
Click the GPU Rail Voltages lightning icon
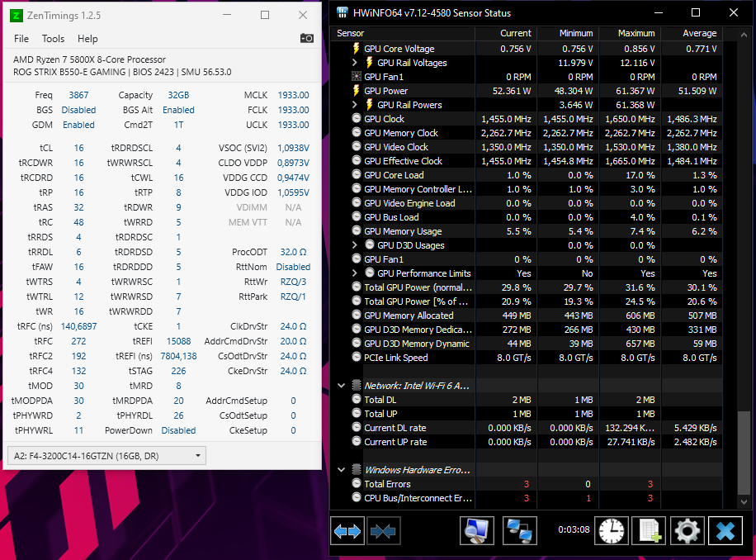[369, 62]
